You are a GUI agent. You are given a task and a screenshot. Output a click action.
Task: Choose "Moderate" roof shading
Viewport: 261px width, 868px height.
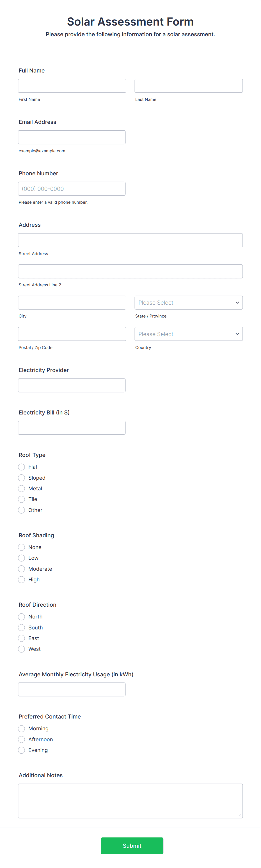[21, 569]
